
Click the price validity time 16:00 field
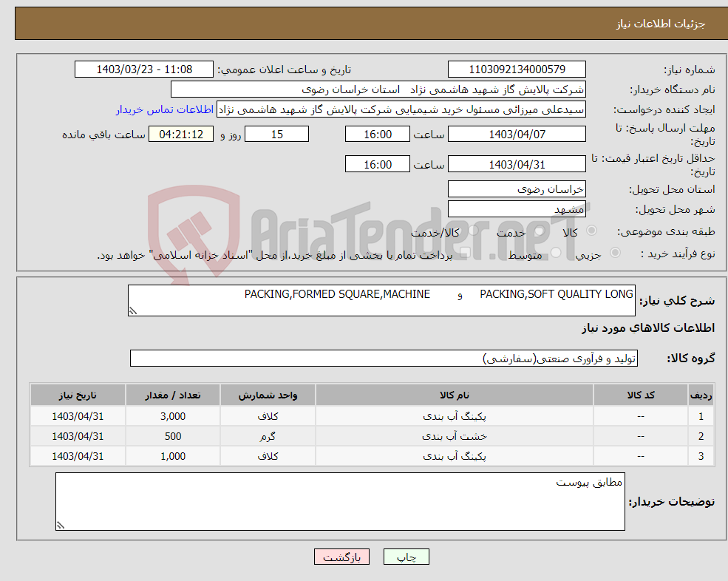coord(378,164)
